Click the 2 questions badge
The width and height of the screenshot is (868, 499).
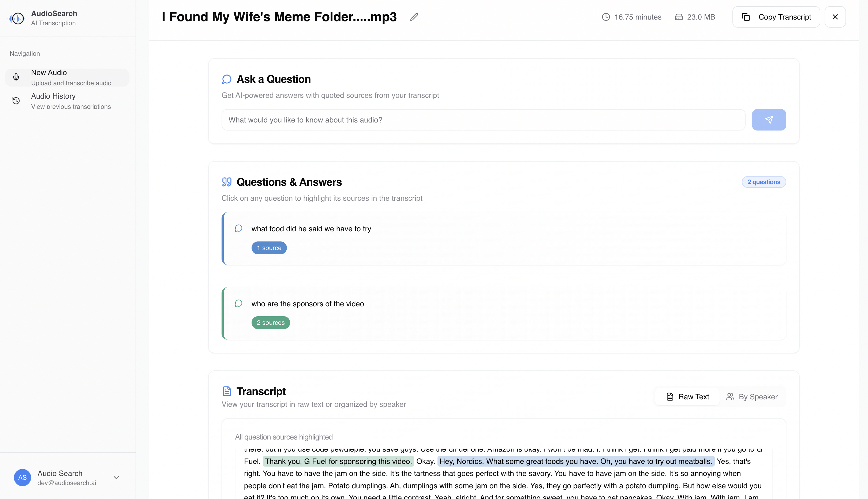click(x=764, y=182)
